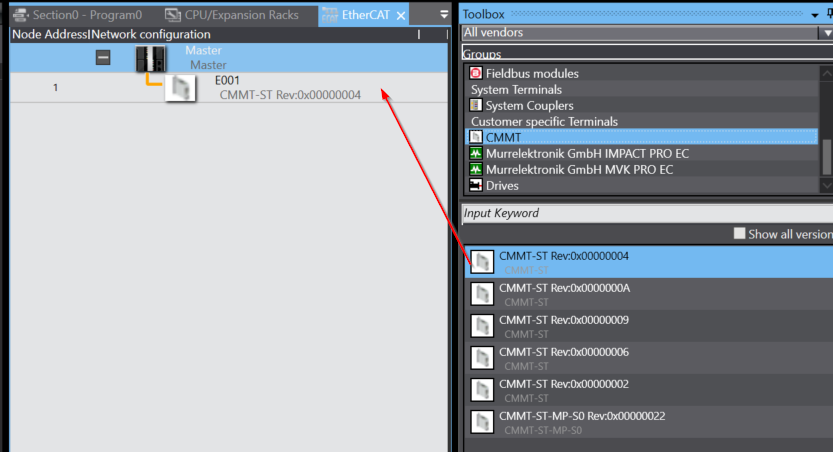This screenshot has height=452, width=833.
Task: Click the CMMT-ST Rev:0x00000009 device icon
Action: coord(482,326)
